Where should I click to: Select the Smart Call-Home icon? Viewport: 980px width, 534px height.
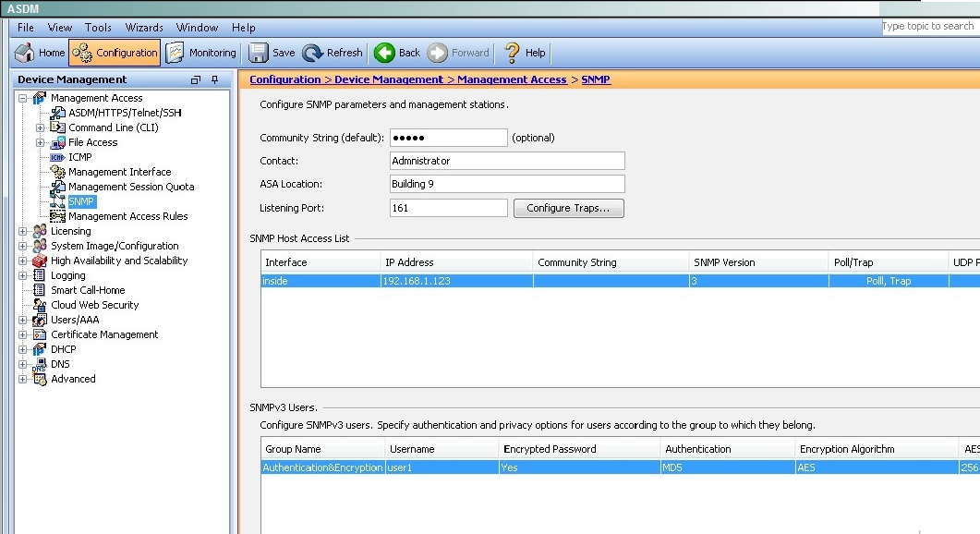point(40,290)
